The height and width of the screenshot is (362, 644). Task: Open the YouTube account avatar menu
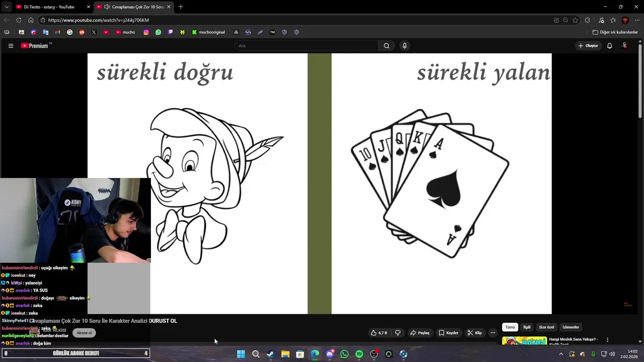[625, 46]
